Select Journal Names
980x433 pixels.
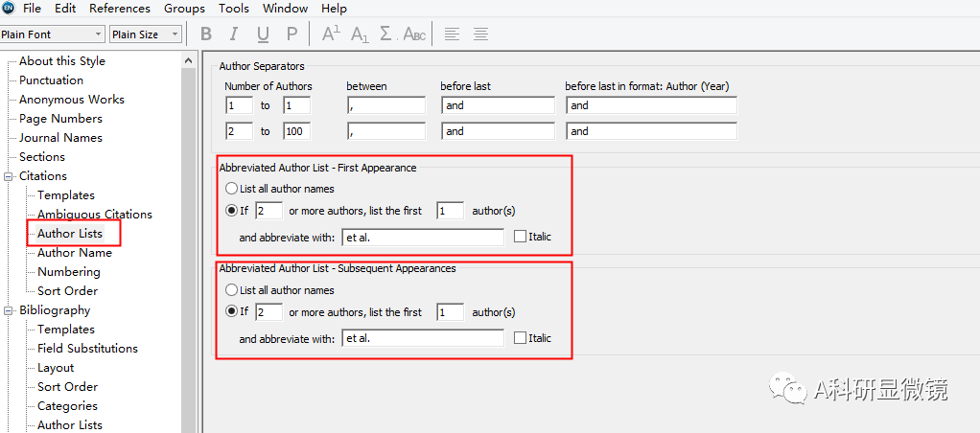pyautogui.click(x=60, y=137)
